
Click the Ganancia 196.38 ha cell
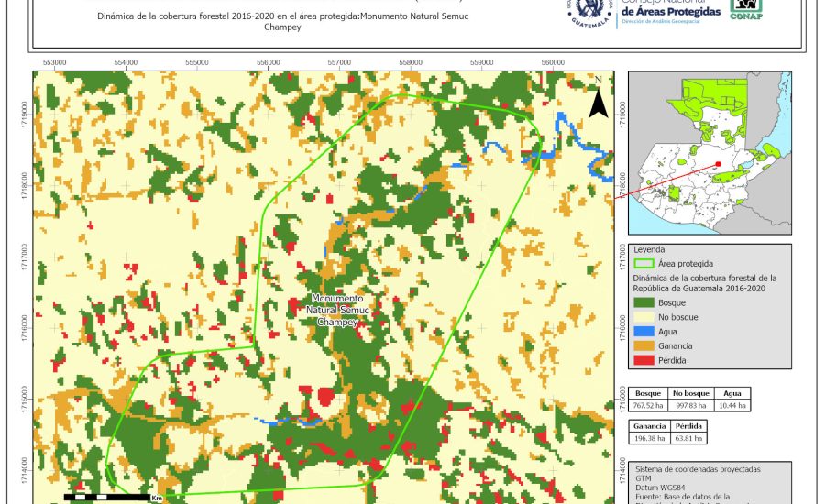(x=649, y=439)
